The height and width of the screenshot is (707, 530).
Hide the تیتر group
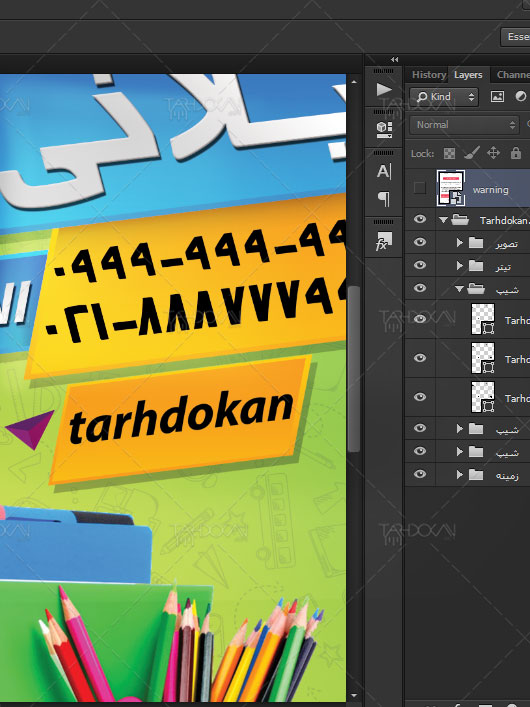(x=420, y=265)
